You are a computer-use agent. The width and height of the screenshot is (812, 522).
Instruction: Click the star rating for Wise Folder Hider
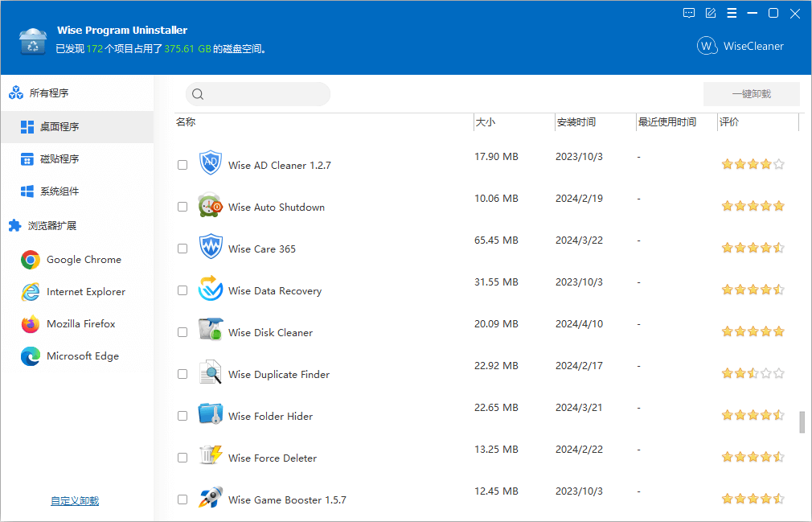point(753,414)
